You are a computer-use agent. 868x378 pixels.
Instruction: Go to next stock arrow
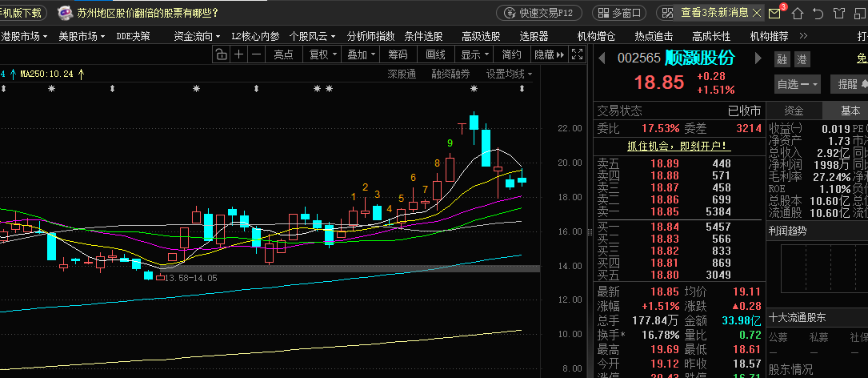[x=758, y=58]
